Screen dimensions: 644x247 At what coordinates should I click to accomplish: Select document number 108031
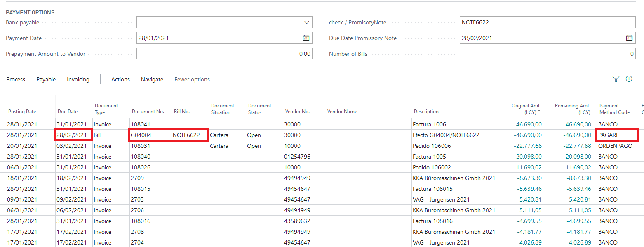click(x=141, y=146)
